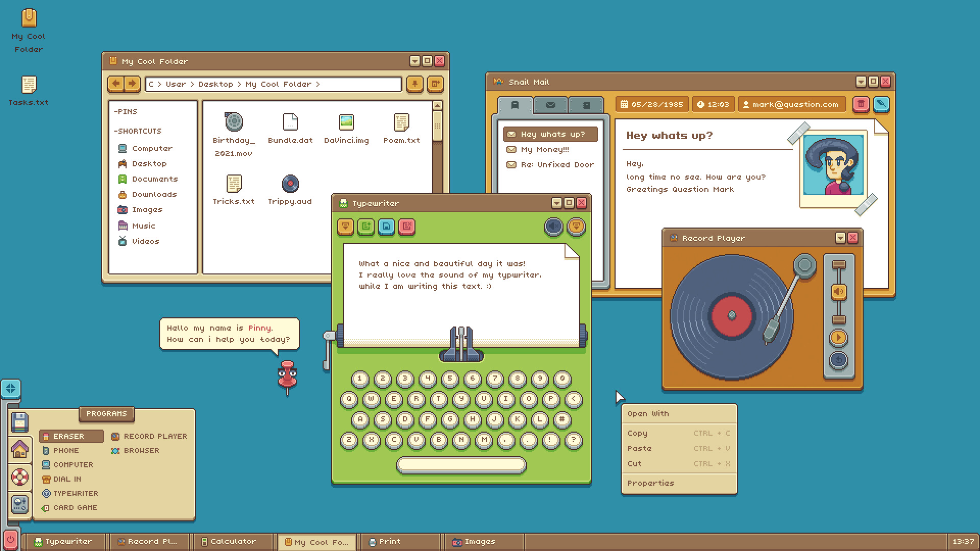Collapse the SHORTCUTS section in sidebar
980x551 pixels.
coord(137,131)
